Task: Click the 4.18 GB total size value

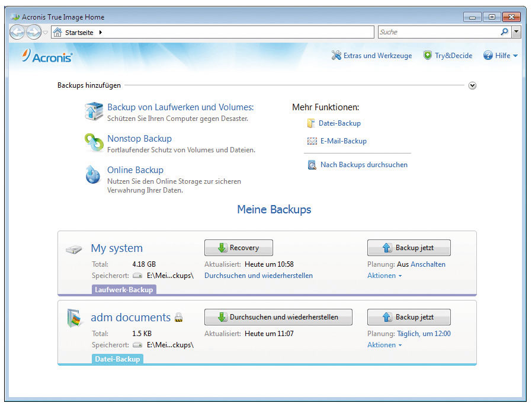Action: tap(144, 264)
